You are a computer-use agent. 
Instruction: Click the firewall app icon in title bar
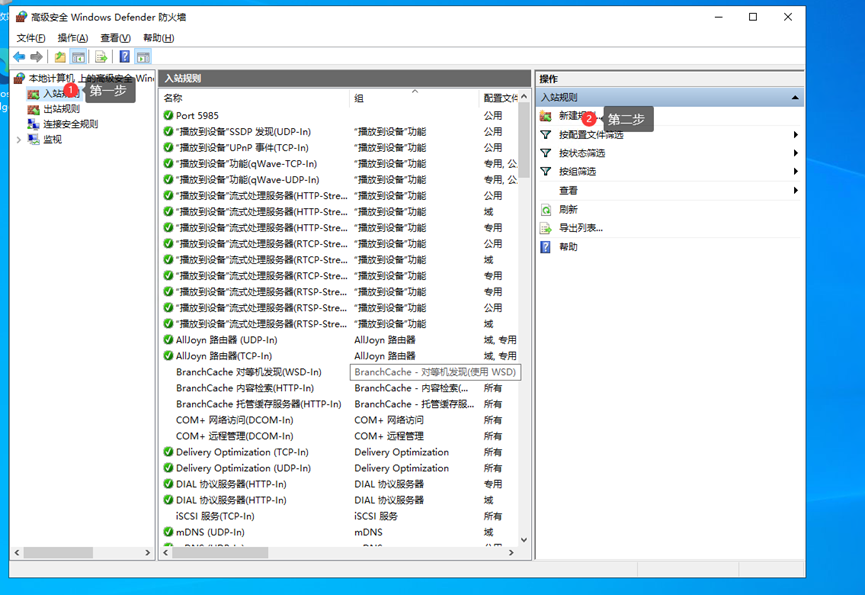22,17
